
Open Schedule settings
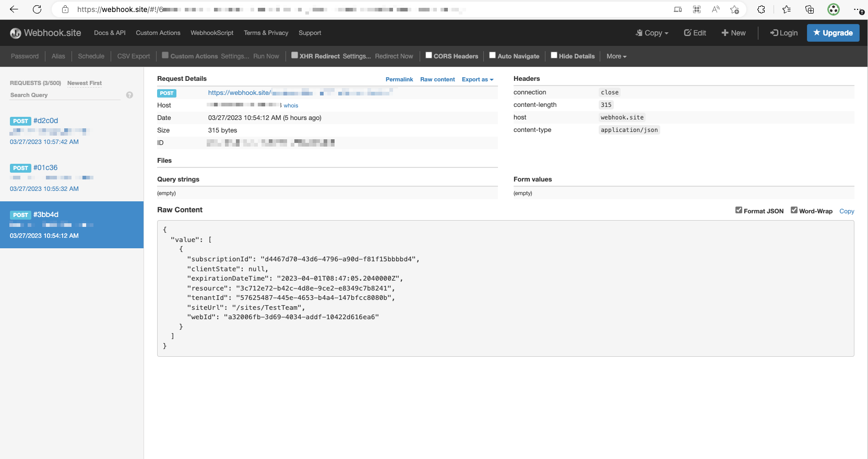coord(91,56)
